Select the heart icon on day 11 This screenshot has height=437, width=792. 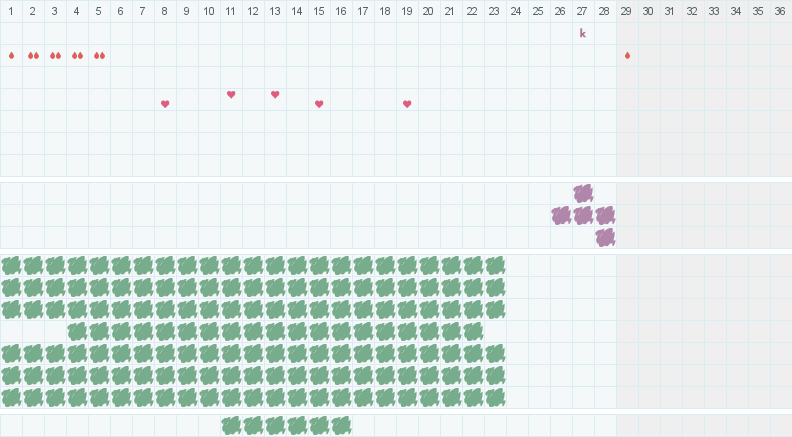pyautogui.click(x=231, y=95)
